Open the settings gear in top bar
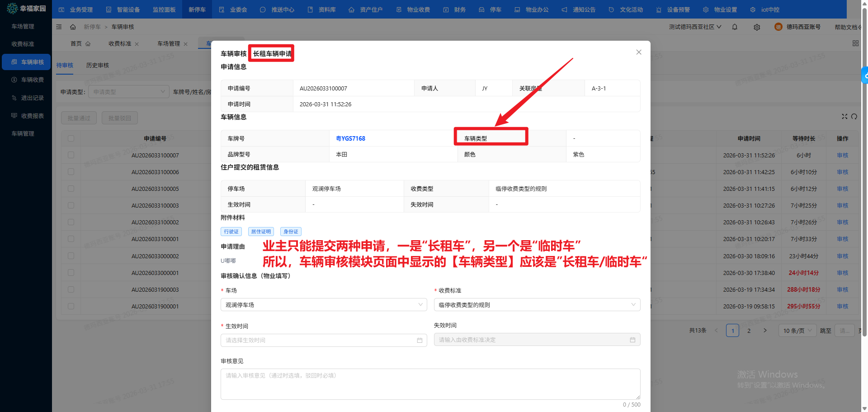868x412 pixels. click(756, 27)
